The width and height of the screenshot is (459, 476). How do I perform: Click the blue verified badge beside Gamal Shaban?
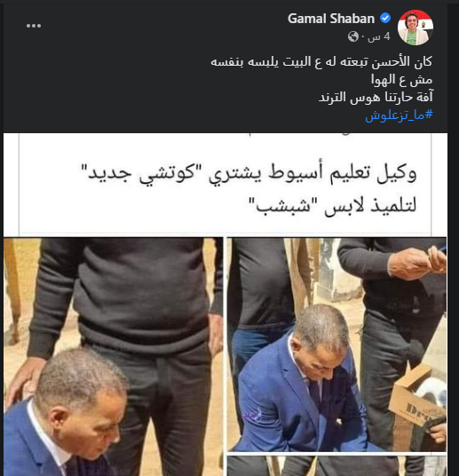[385, 19]
